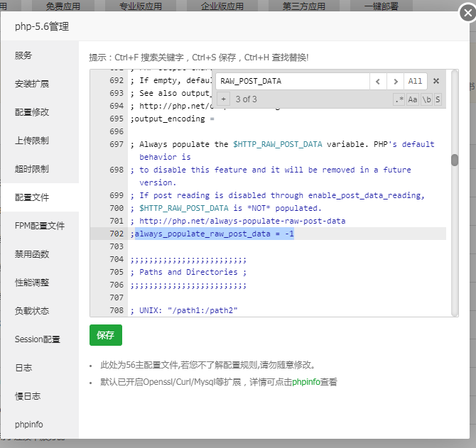
Task: Open FPM配置文件 section in sidebar
Action: [x=40, y=226]
